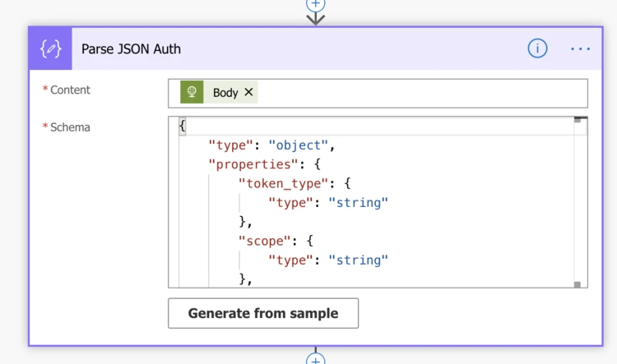Click the opening brace on the schema's first line
Screen dimensions: 617x364
[x=183, y=126]
